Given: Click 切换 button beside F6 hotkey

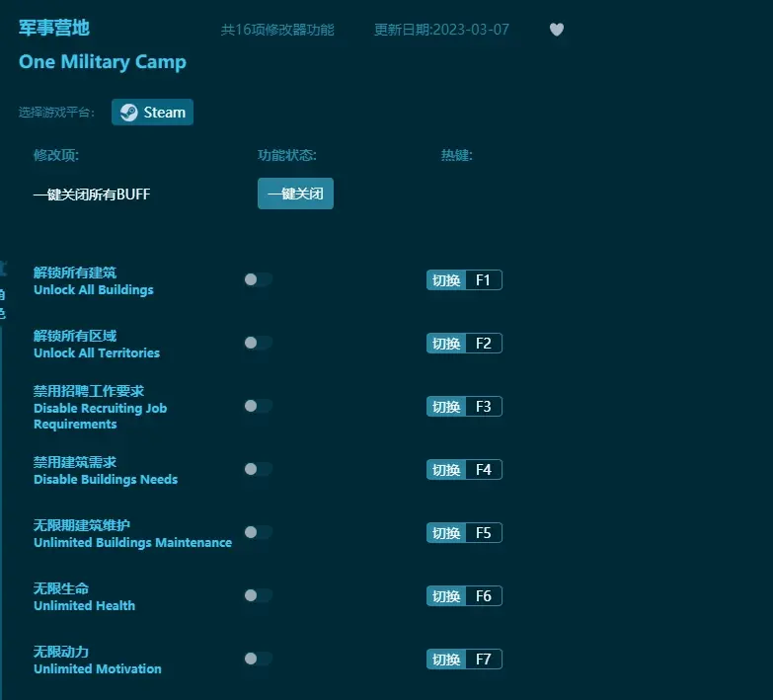Looking at the screenshot, I should (x=446, y=595).
